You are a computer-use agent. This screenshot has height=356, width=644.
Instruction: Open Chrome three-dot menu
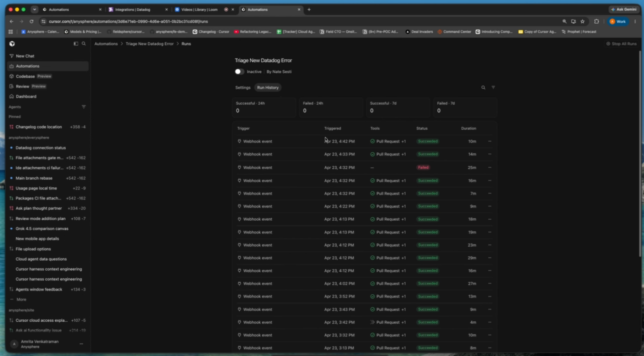(635, 21)
